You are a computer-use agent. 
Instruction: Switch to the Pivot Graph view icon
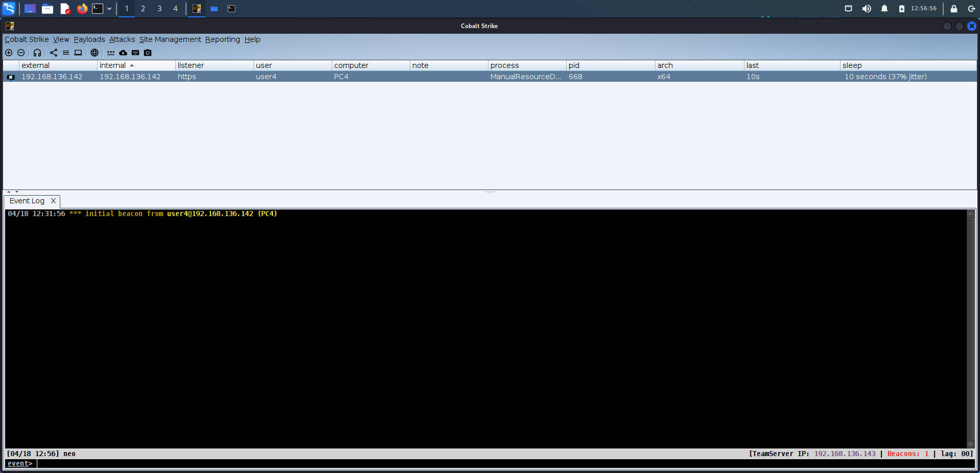coord(54,53)
